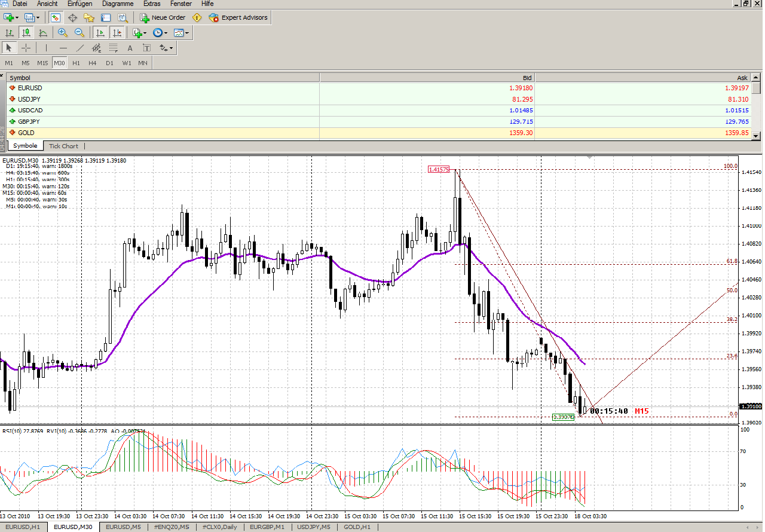765x532 pixels.
Task: Switch to the Tick Chart tab
Action: click(x=63, y=146)
